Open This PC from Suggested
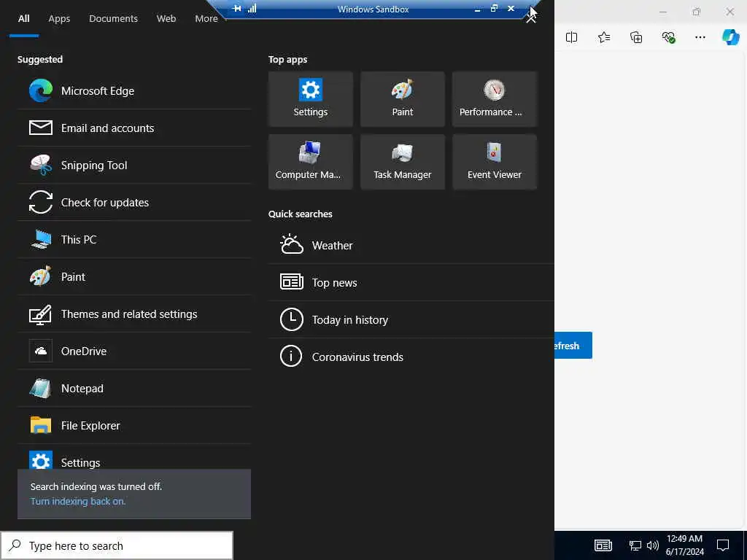Image resolution: width=747 pixels, height=560 pixels. pyautogui.click(x=134, y=239)
